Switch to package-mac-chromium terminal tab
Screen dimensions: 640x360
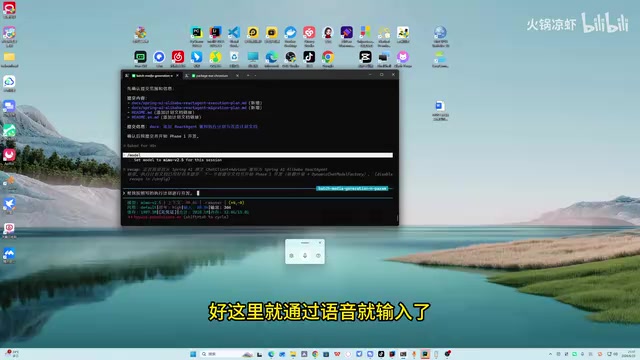(211, 76)
